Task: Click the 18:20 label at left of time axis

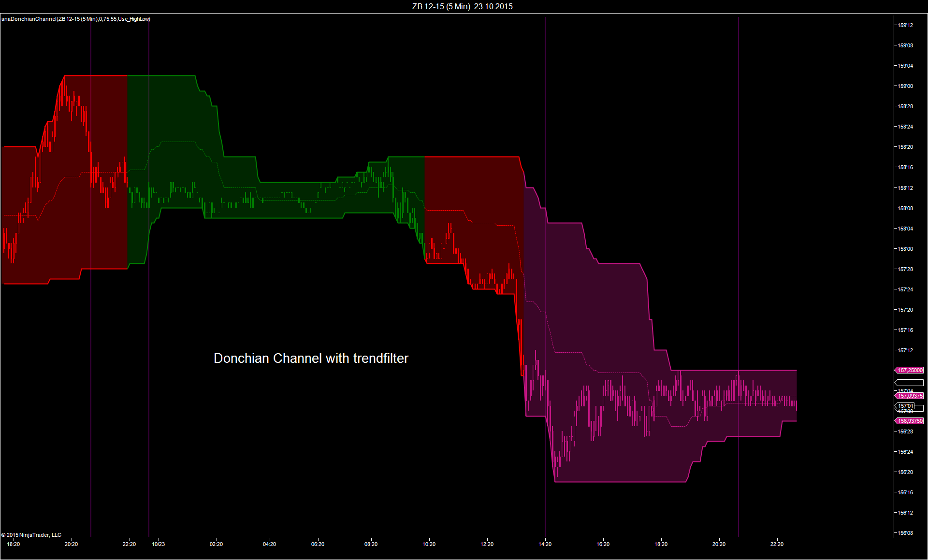Action: [x=14, y=544]
